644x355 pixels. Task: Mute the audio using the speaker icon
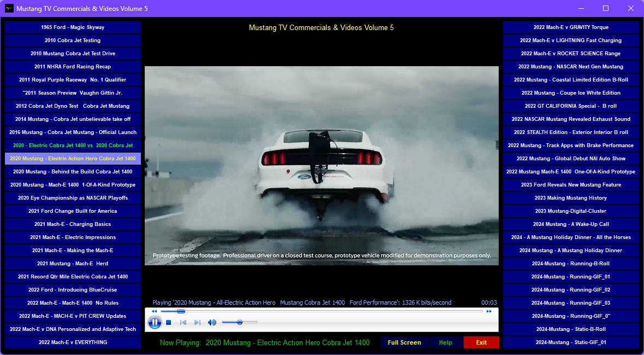[212, 323]
